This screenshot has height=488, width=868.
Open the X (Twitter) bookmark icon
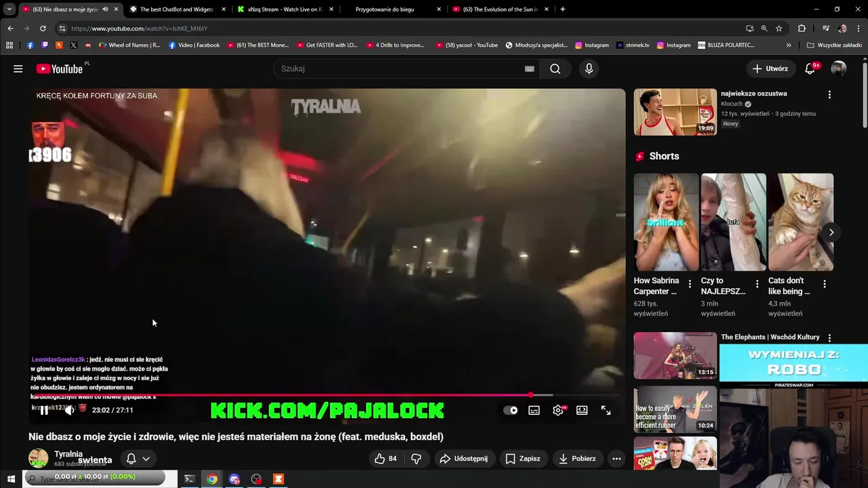point(74,45)
